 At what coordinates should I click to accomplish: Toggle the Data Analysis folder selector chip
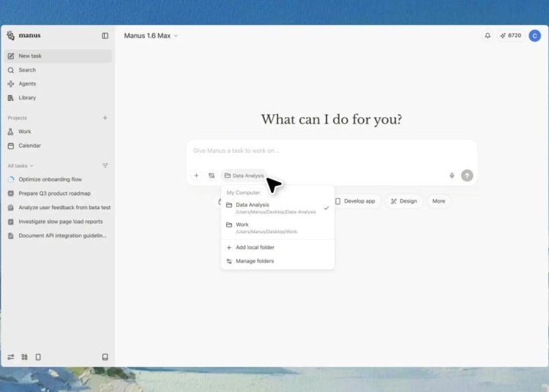244,176
